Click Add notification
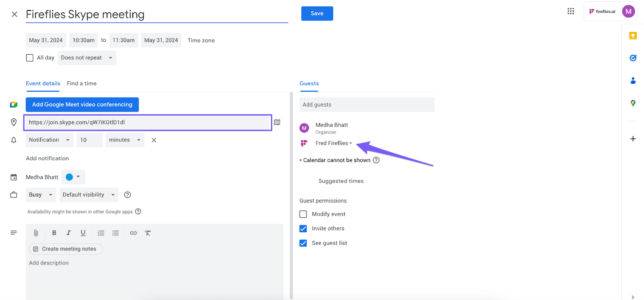The image size is (644, 300). coord(47,158)
